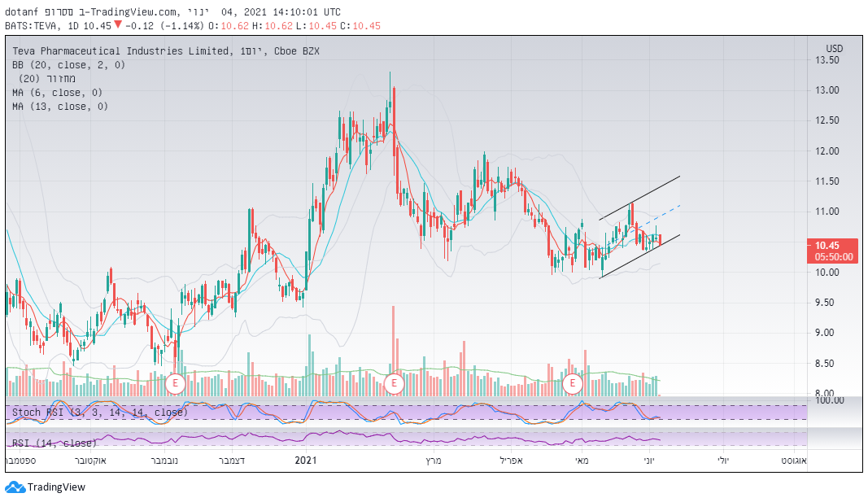Viewport: 868px width, 502px height.
Task: Click the מאי month label on time axis
Action: 582,460
